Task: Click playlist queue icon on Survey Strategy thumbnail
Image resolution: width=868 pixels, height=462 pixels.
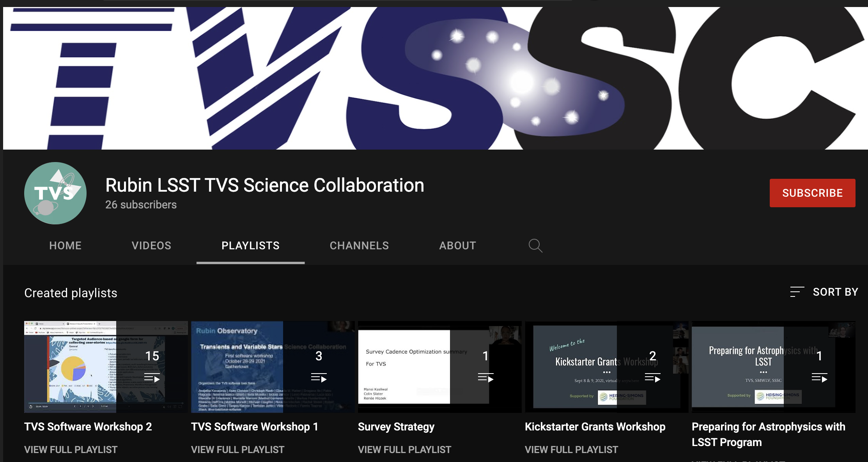Action: (485, 378)
